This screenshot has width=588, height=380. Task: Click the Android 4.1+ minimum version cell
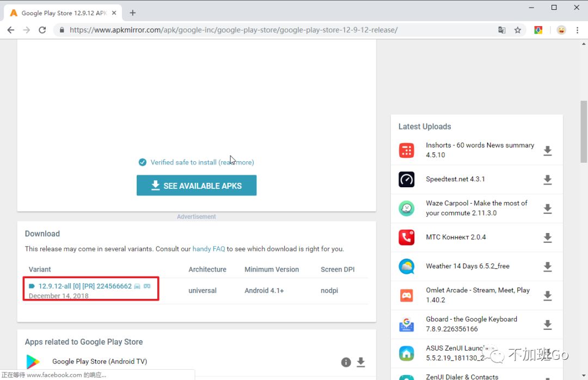[x=264, y=291]
